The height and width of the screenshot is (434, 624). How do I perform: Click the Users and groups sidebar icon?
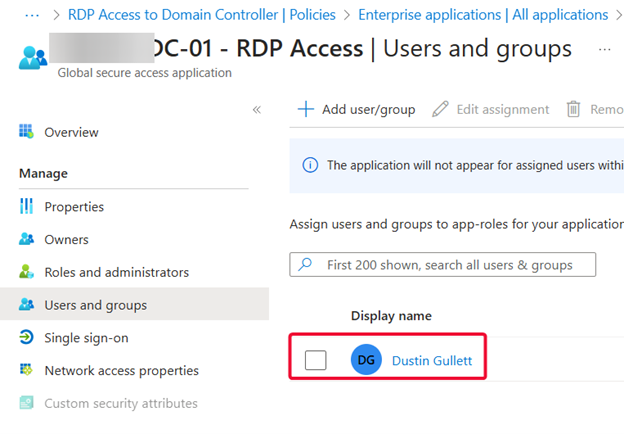point(26,304)
